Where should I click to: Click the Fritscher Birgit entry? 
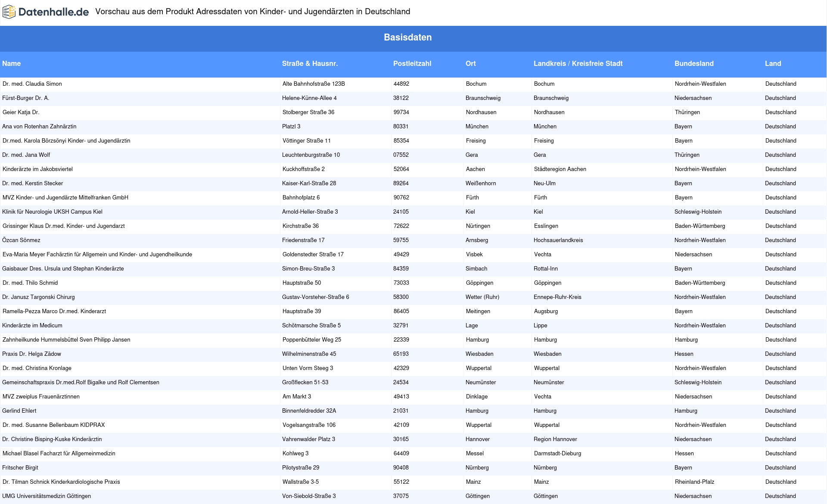pyautogui.click(x=20, y=468)
